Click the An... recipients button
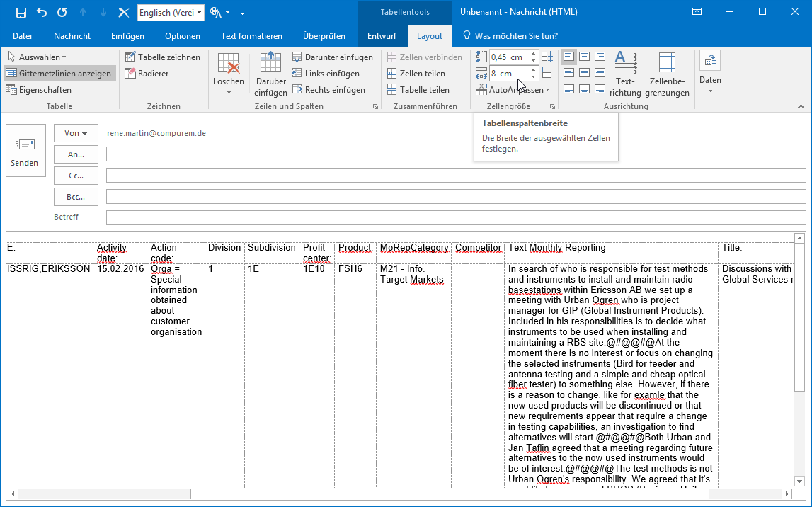 click(x=76, y=154)
